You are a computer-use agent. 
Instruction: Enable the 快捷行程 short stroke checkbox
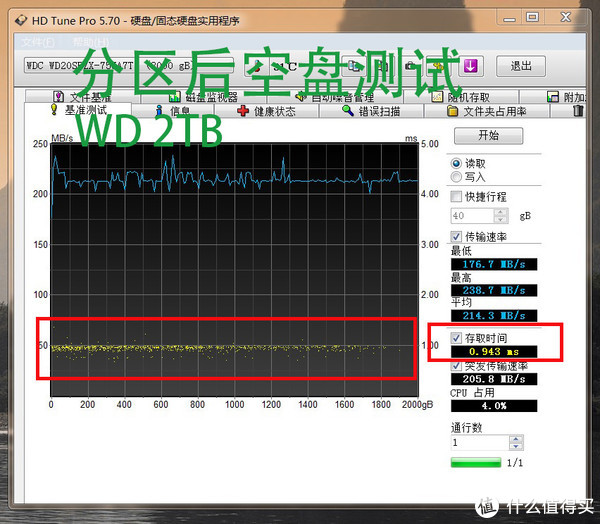point(456,196)
